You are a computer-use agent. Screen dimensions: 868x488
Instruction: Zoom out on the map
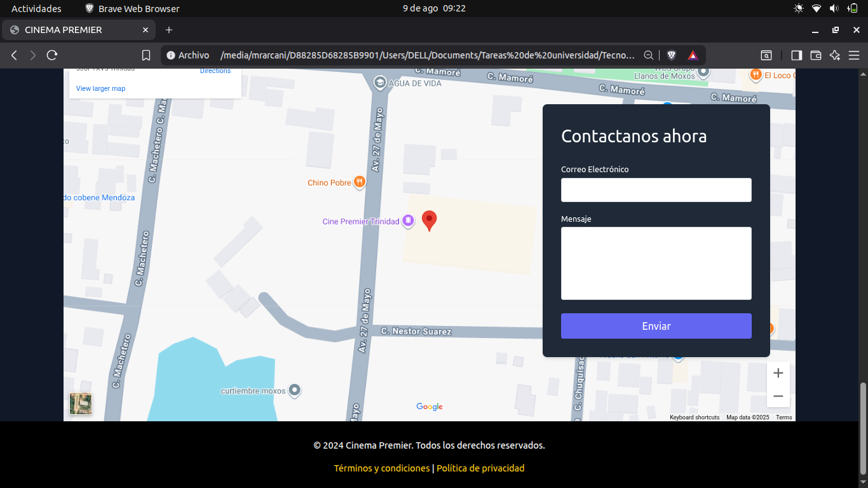tap(778, 396)
